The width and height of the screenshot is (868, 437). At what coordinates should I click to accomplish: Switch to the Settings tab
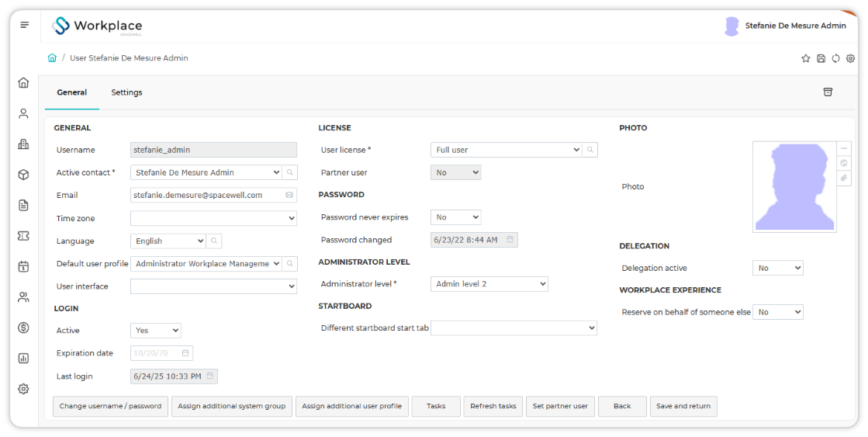point(126,92)
